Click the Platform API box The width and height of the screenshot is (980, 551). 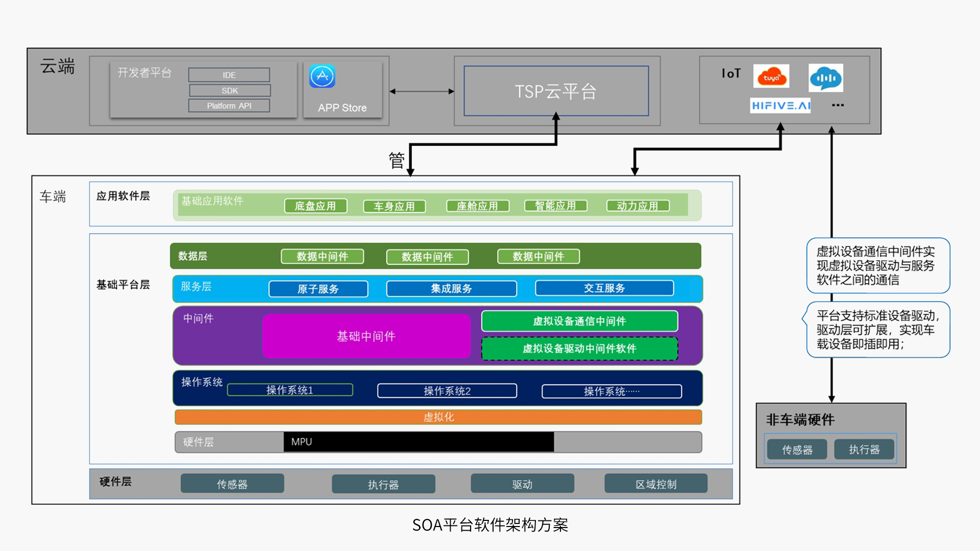229,106
